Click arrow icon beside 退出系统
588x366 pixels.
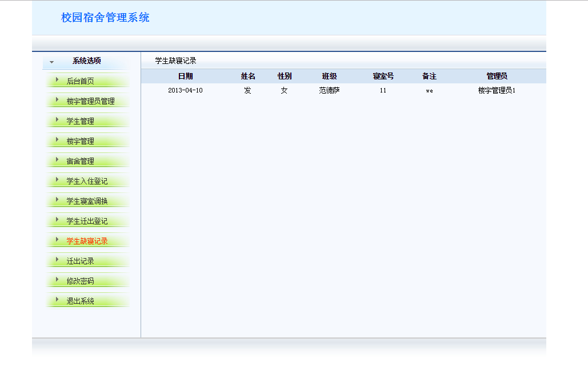click(x=57, y=299)
